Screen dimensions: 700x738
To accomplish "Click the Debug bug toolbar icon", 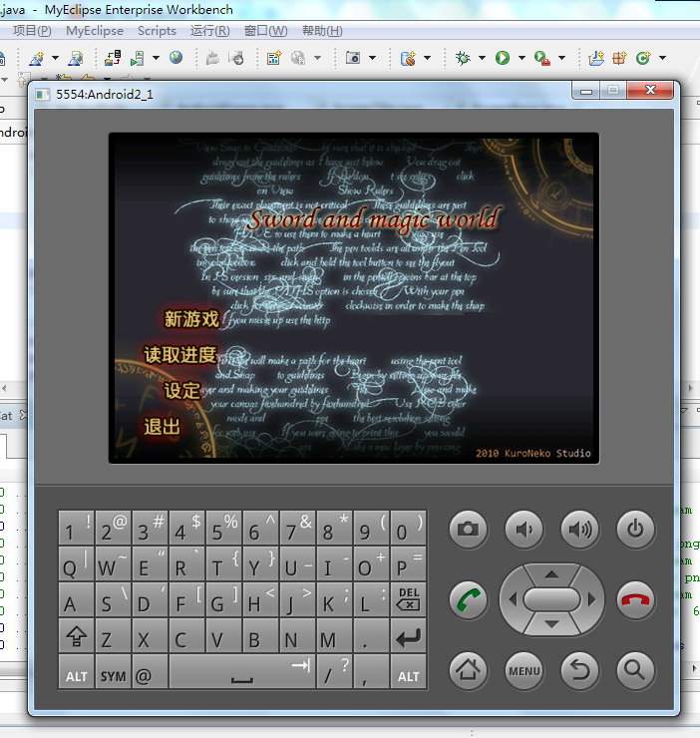I will (x=463, y=58).
